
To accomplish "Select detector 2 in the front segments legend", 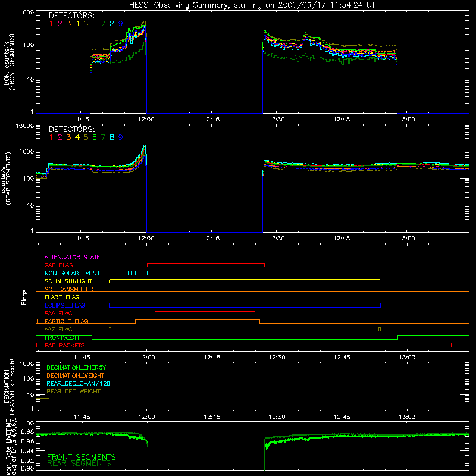I will (x=60, y=24).
